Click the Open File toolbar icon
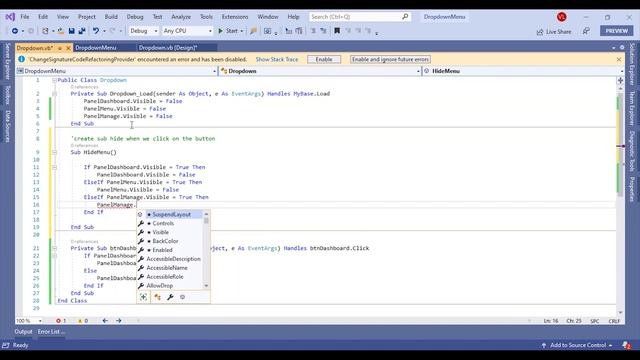This screenshot has width=640, height=360. [61, 31]
